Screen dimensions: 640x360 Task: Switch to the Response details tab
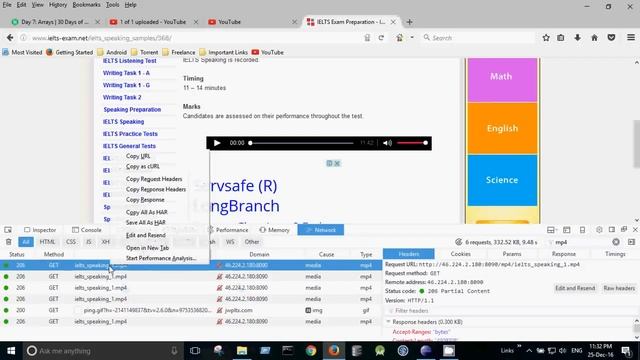click(564, 254)
